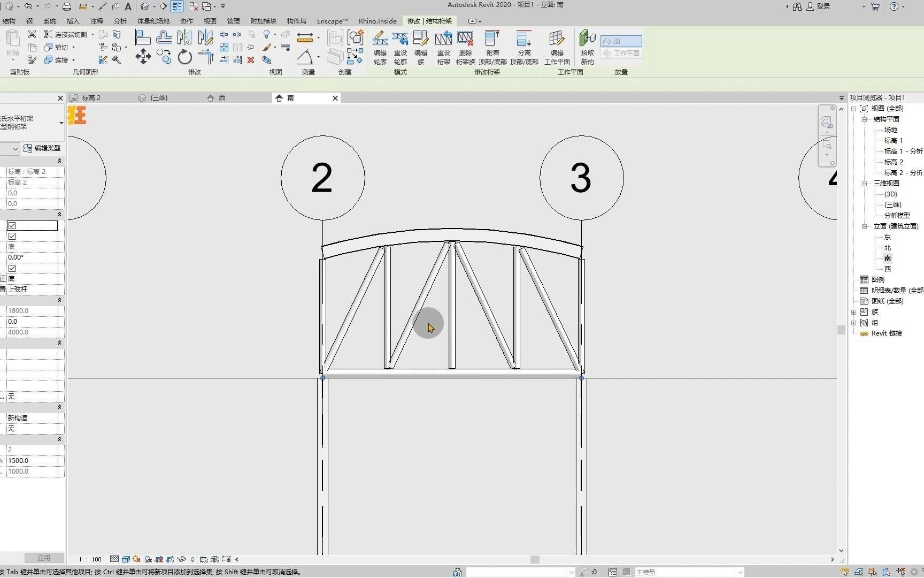Image resolution: width=924 pixels, height=578 pixels.
Task: Open the 分析 ribbon tab
Action: 120,21
